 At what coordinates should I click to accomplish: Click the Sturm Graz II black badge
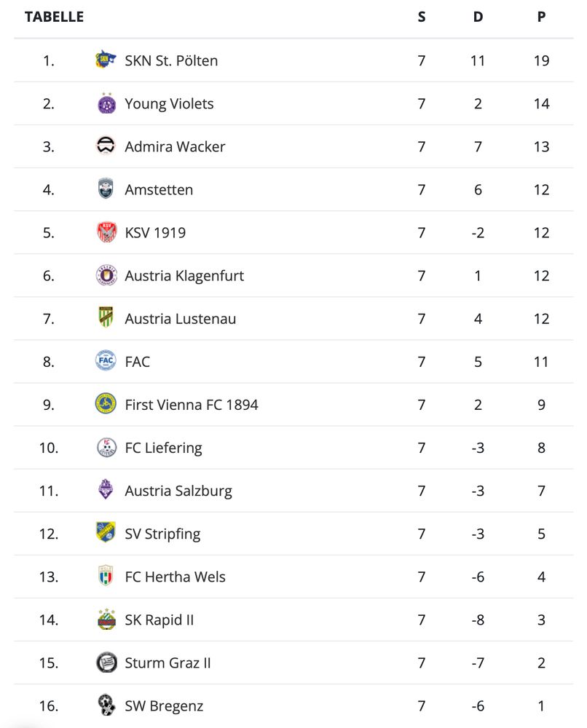point(106,662)
